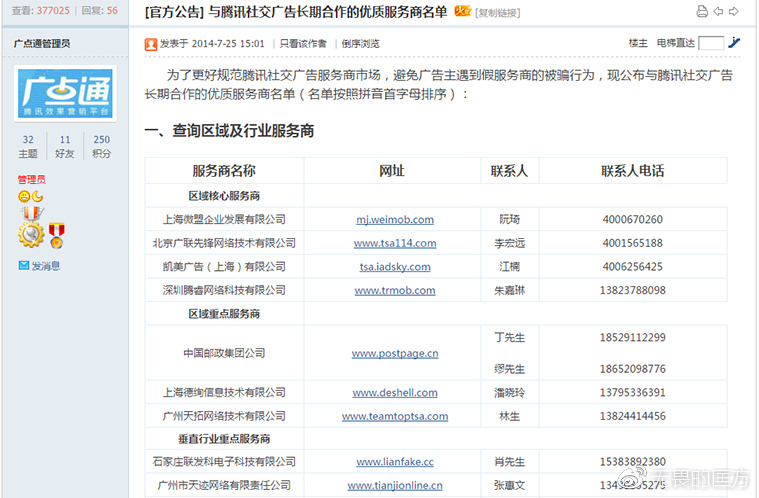This screenshot has height=498, width=759.
Task: View the 11 好友 count
Action: [65, 146]
